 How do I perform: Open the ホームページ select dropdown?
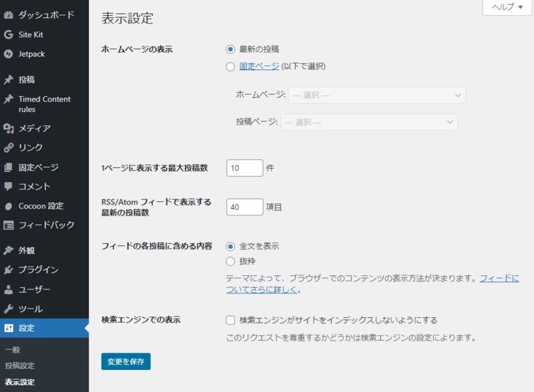pos(377,95)
